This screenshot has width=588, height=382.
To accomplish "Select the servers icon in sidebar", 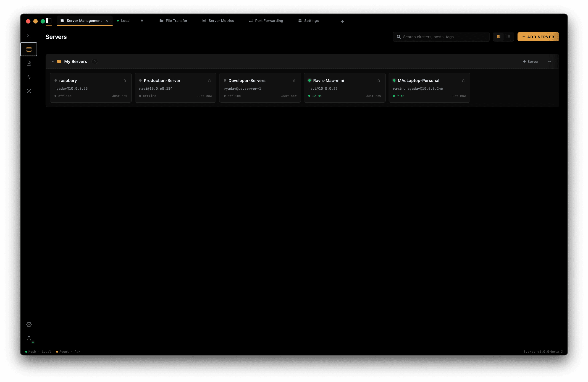I will (x=29, y=49).
